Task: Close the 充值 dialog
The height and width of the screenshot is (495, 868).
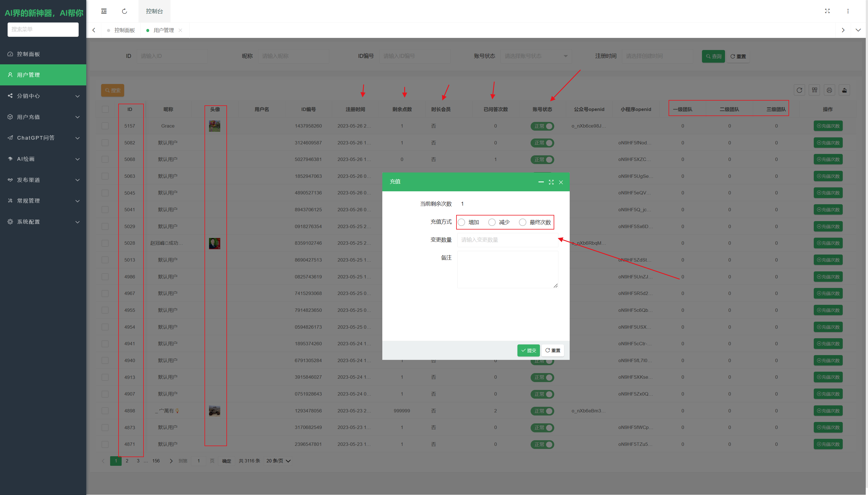Action: coord(561,182)
